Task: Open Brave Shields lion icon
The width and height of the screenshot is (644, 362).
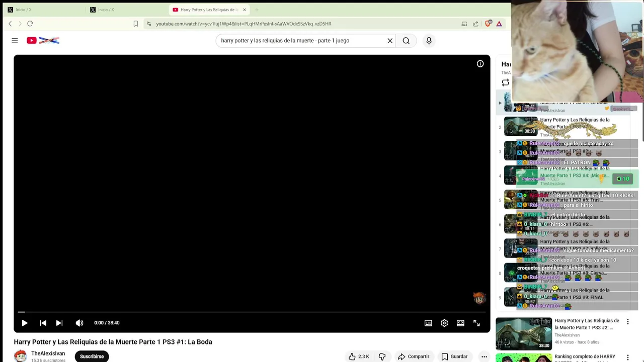Action: (x=488, y=24)
